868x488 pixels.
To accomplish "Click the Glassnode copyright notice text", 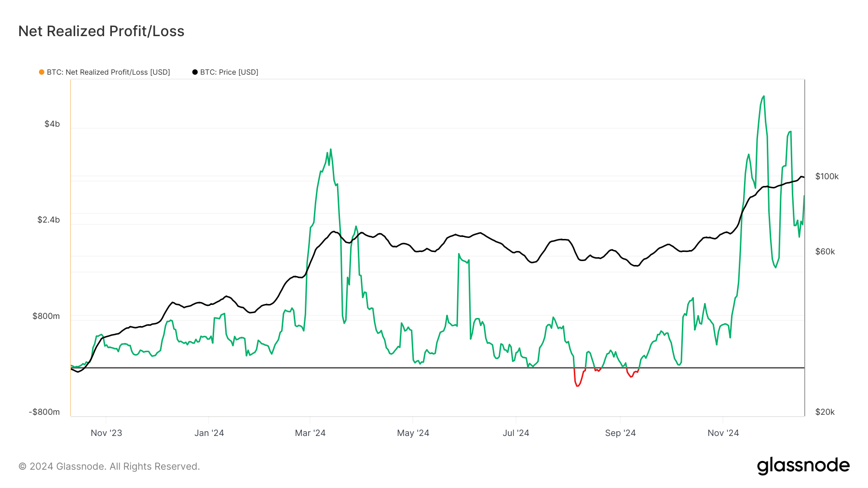I will click(x=109, y=466).
